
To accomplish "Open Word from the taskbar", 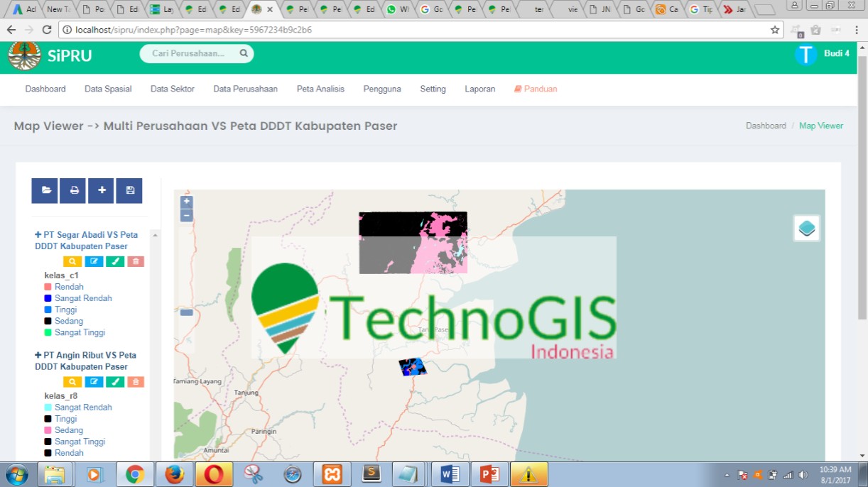I will 450,474.
